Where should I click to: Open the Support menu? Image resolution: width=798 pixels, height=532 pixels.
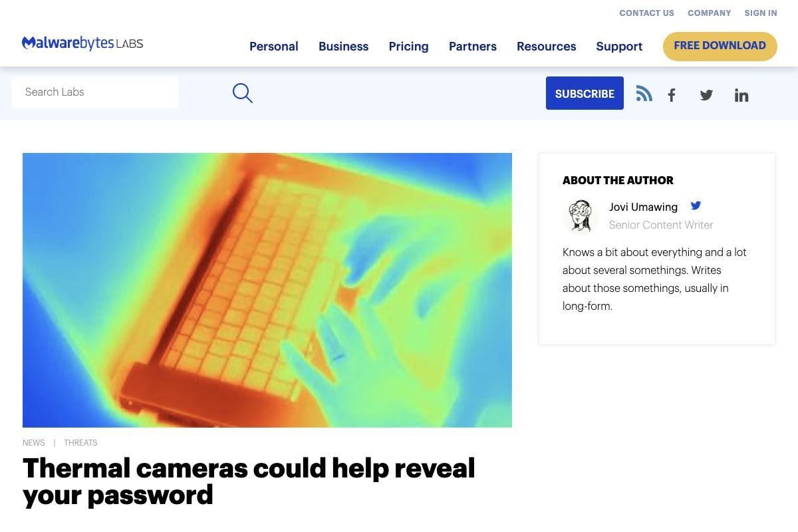click(619, 47)
